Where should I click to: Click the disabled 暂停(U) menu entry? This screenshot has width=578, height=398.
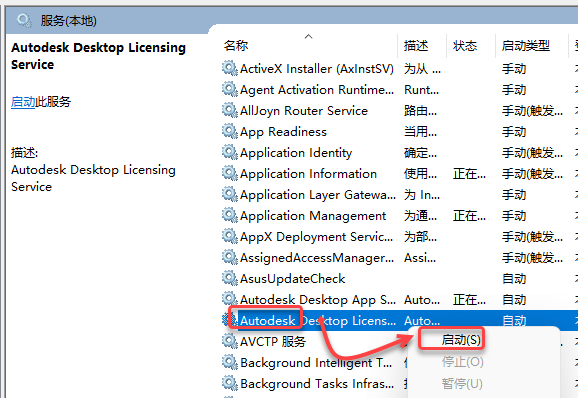click(462, 384)
